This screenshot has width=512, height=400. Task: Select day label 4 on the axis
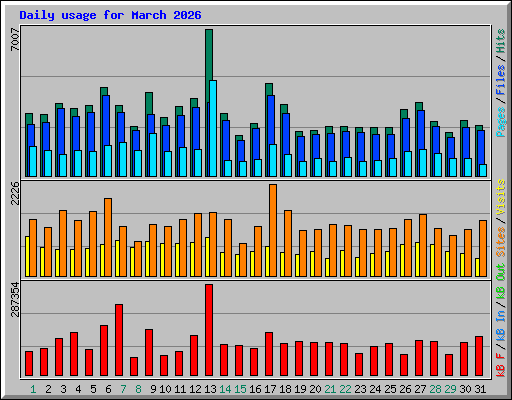[x=78, y=389]
